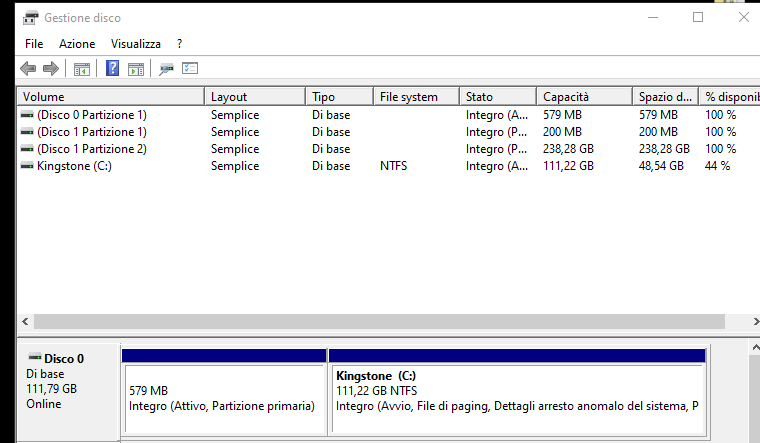
Task: Click the 200 MB capacity cell
Action: point(562,132)
